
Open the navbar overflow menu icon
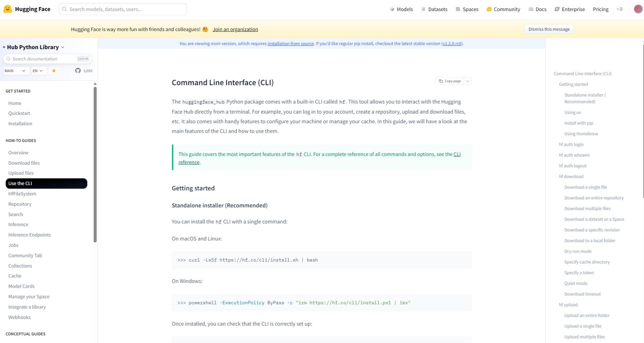(x=620, y=9)
